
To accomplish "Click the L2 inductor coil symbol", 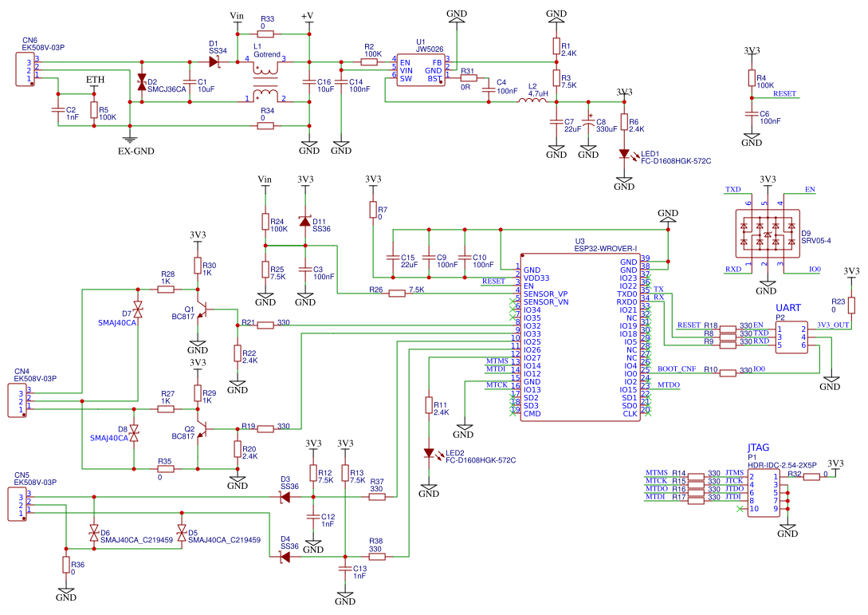I will coord(532,101).
